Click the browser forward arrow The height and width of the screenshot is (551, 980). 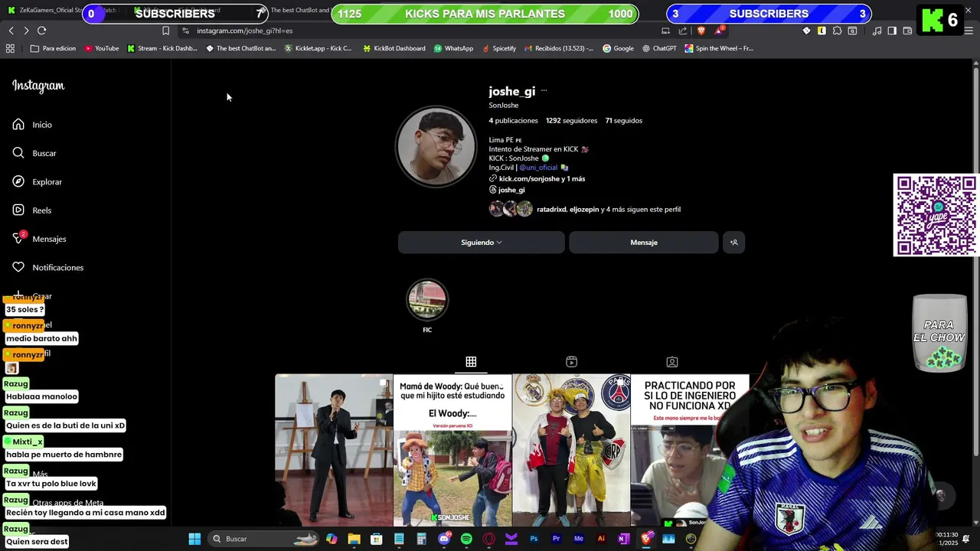(x=26, y=31)
